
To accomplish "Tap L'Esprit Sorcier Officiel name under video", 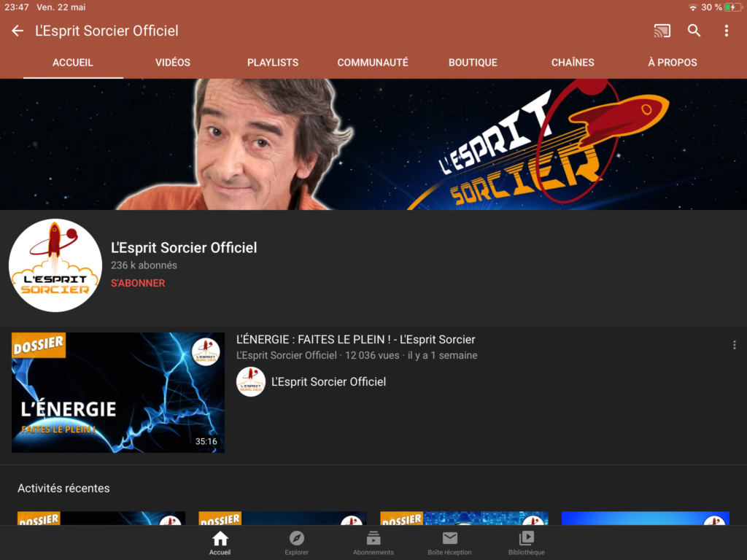I will pyautogui.click(x=328, y=381).
